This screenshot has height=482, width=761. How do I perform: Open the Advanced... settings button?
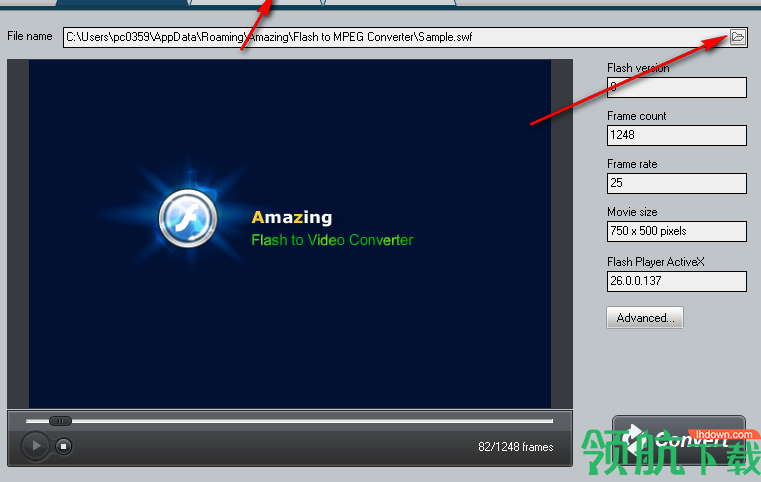[645, 318]
